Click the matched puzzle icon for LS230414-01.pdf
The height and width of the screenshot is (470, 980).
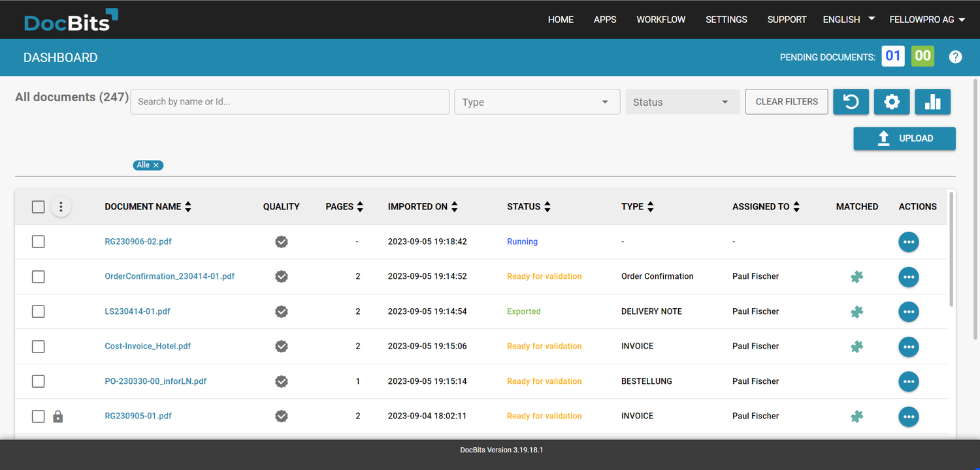[857, 311]
